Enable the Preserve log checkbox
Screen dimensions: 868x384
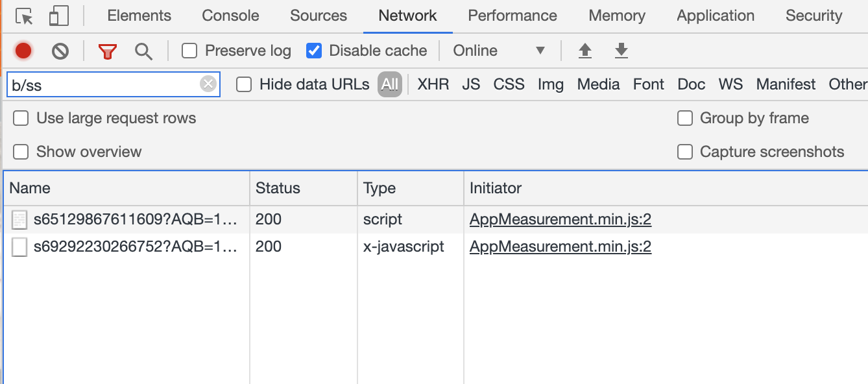pos(189,51)
